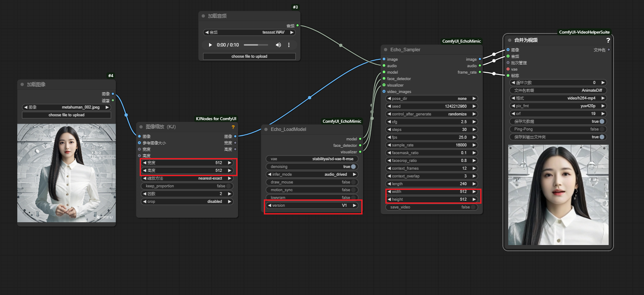Open the video/h264-mp4 format dropdown

pos(558,98)
